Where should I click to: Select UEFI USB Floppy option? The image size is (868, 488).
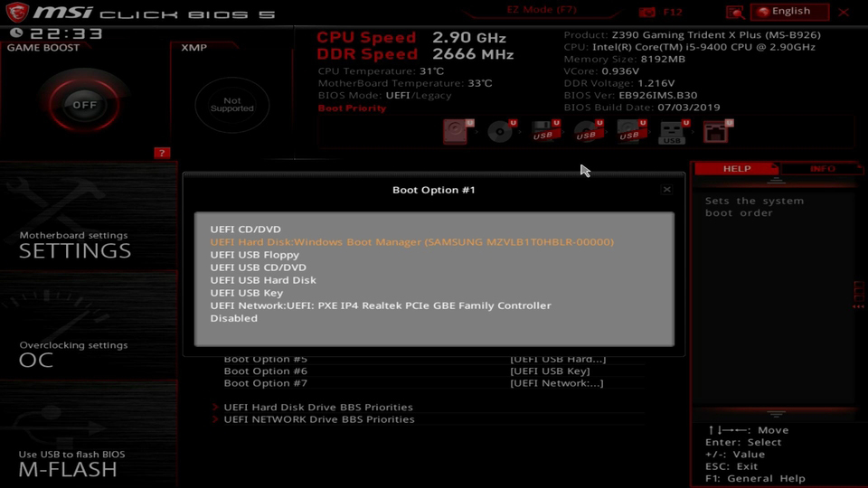tap(255, 255)
